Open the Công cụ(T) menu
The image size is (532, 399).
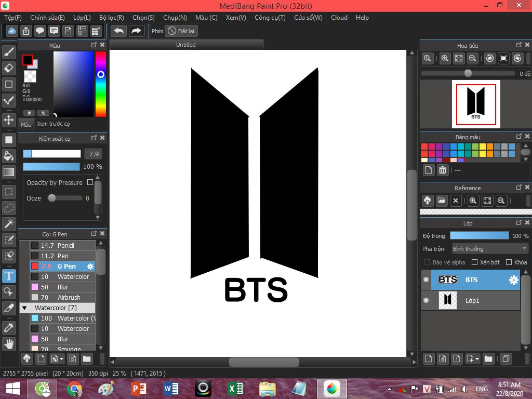[x=270, y=18]
